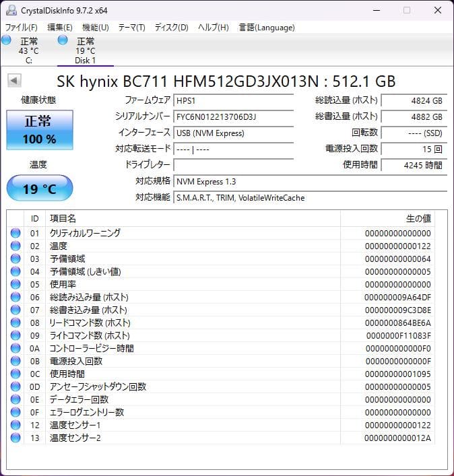454x476 pixels.
Task: Click raw value 00000000000F0
Action: click(398, 349)
